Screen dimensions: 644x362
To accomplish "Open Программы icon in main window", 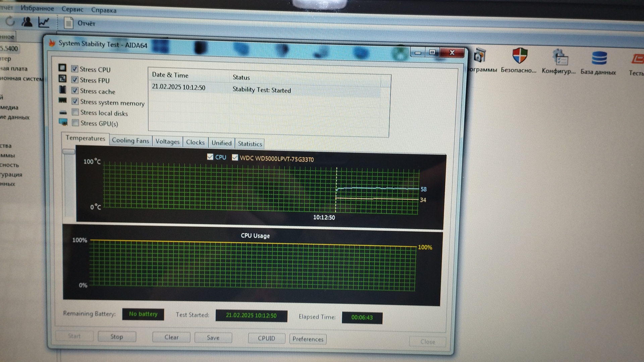I will tap(480, 55).
